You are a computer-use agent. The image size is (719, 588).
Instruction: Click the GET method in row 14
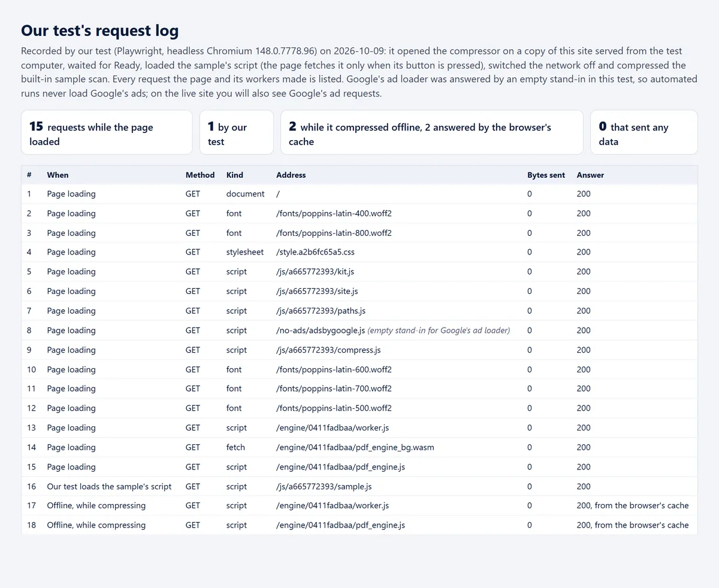coord(193,447)
